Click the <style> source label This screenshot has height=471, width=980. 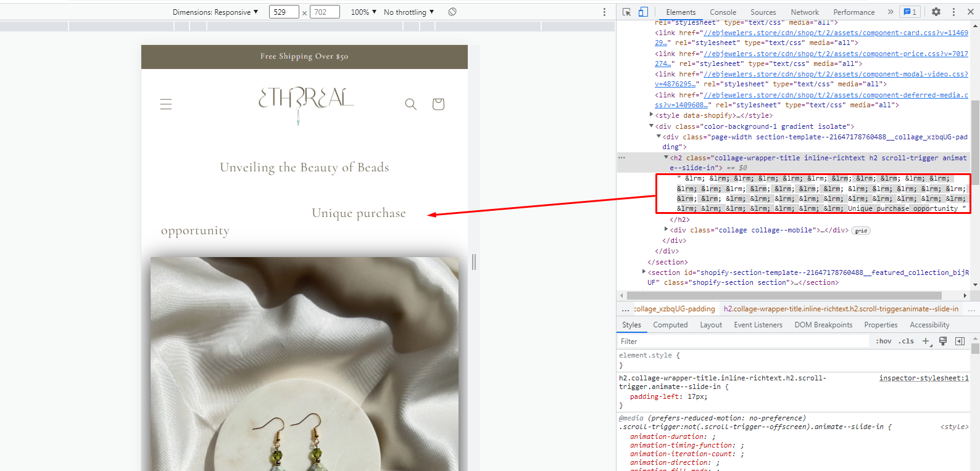(954, 427)
